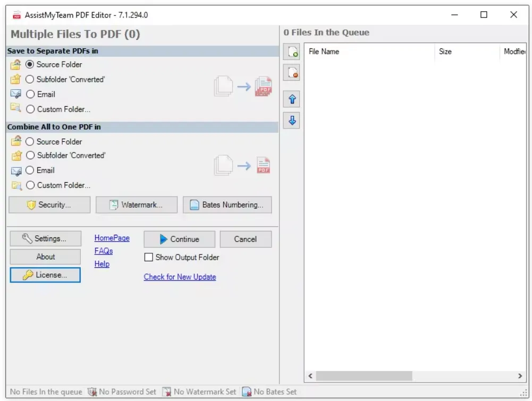Click the Subfolder 'Converted' icon under Save to Separate PDFs
The height and width of the screenshot is (401, 532).
click(15, 79)
